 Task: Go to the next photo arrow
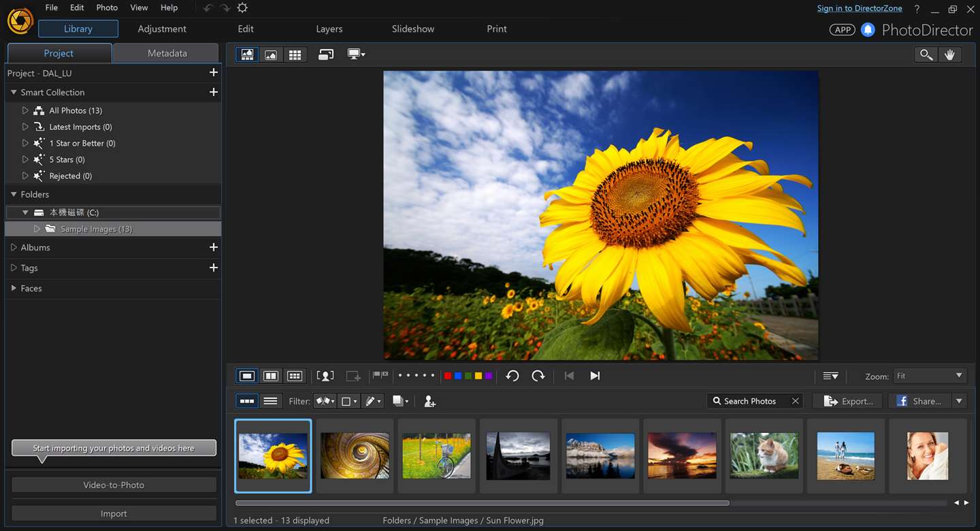pos(595,376)
